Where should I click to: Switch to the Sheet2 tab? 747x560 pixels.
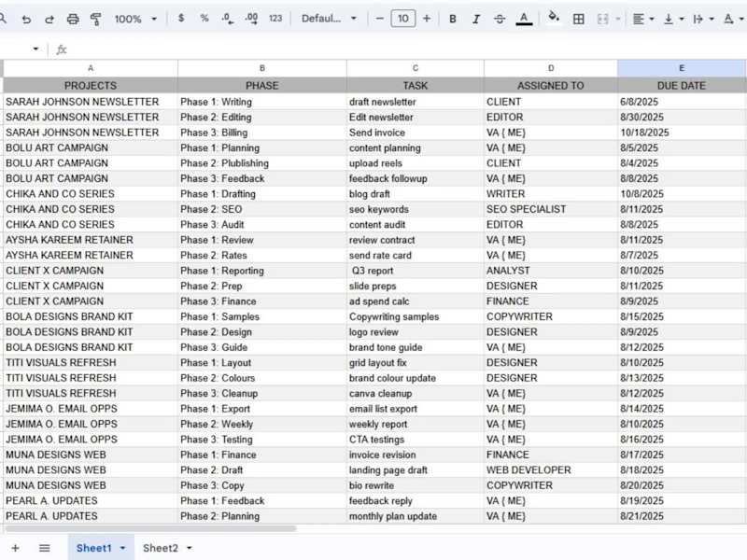(162, 548)
